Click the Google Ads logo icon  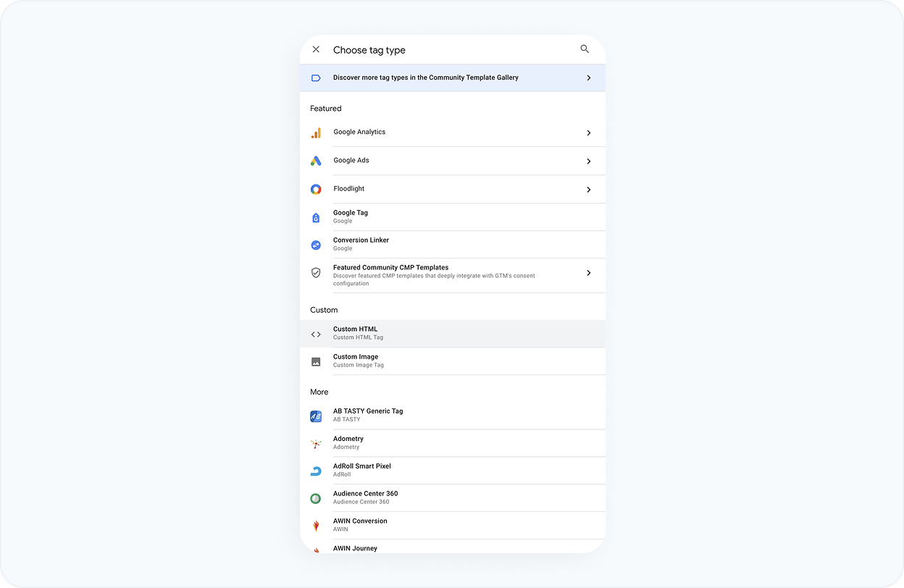coord(316,161)
